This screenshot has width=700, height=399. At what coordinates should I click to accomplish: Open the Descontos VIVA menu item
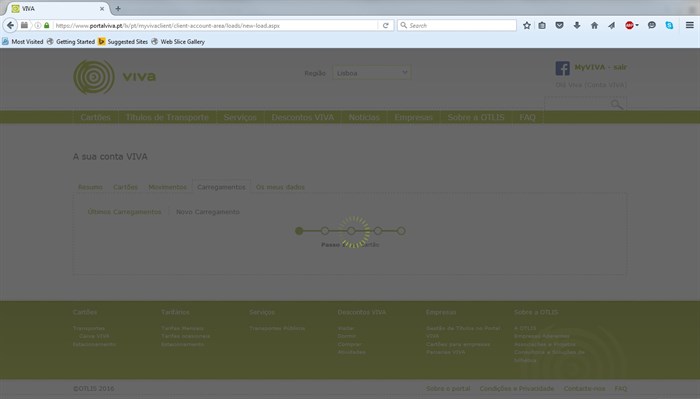click(303, 117)
